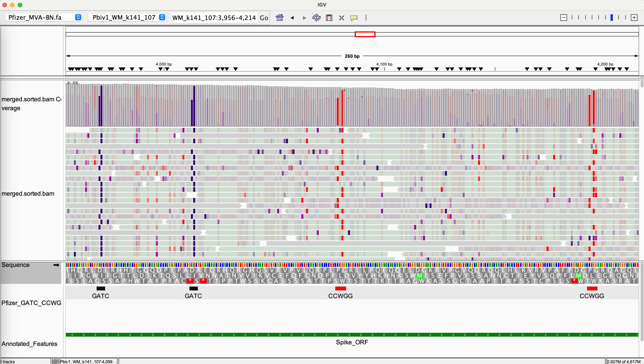This screenshot has height=364, width=644.
Task: Click the red region box in chromosome ideogram
Action: [x=365, y=34]
